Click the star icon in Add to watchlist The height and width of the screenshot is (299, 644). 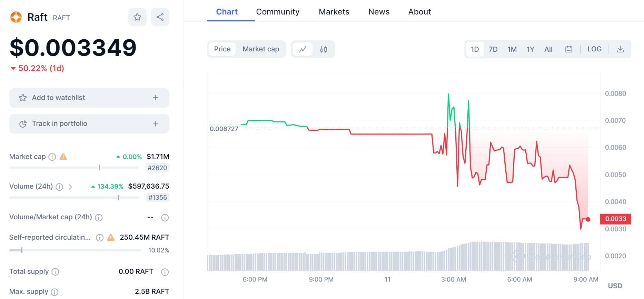[23, 98]
